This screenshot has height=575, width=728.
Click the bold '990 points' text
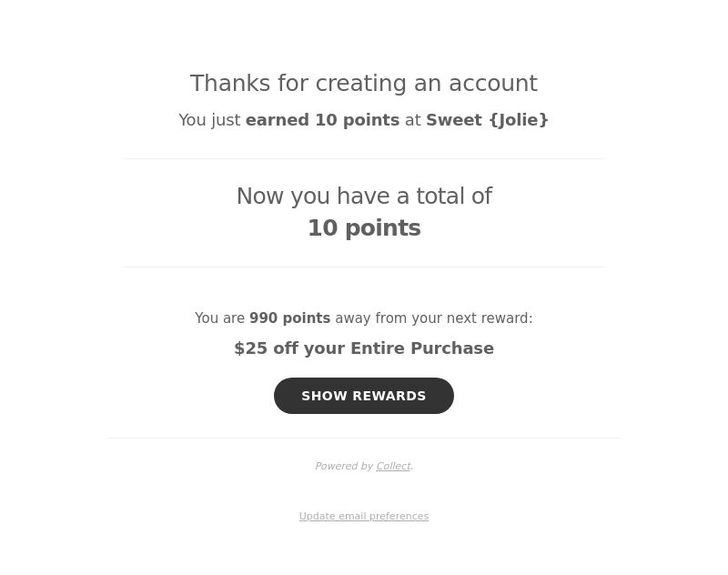pyautogui.click(x=289, y=318)
